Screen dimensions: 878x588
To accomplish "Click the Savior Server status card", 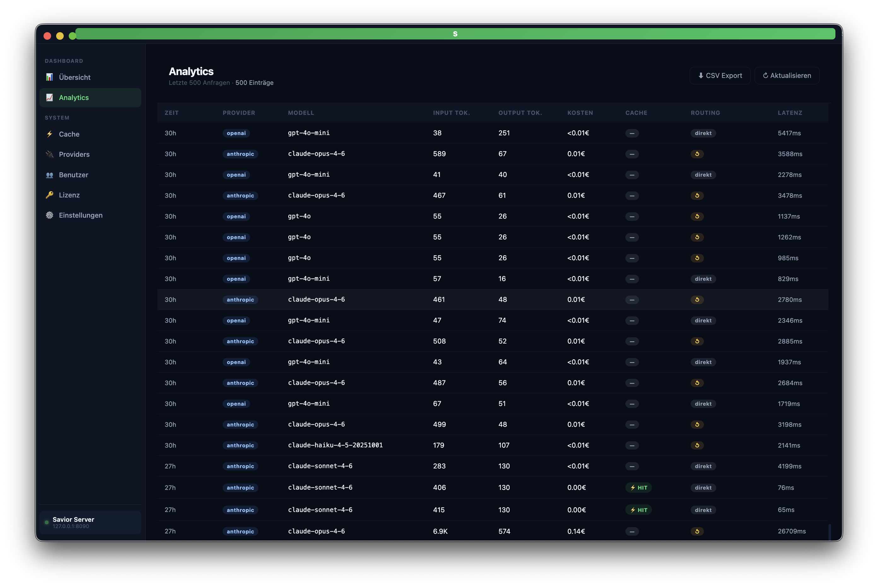I will tap(90, 522).
